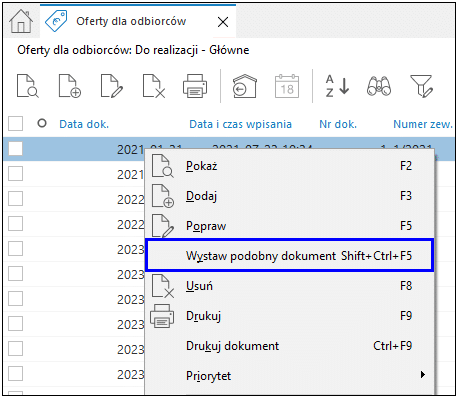Go to the Home start screen icon

pos(21,21)
